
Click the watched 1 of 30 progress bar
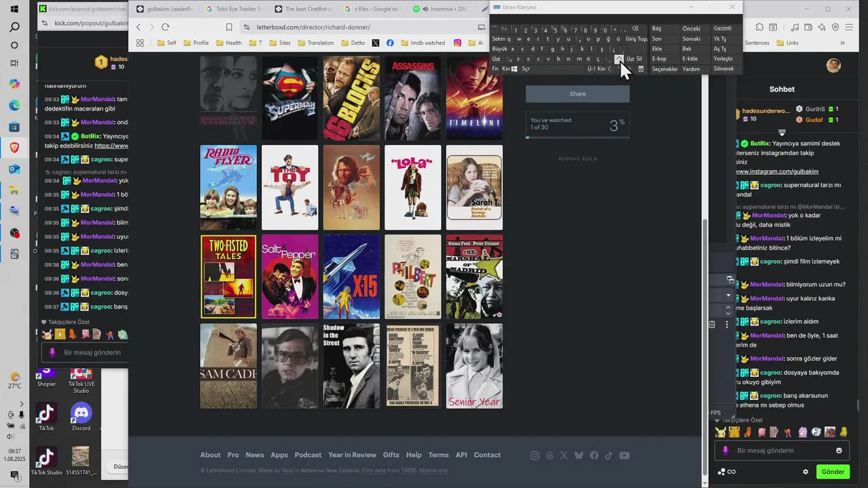[x=578, y=137]
